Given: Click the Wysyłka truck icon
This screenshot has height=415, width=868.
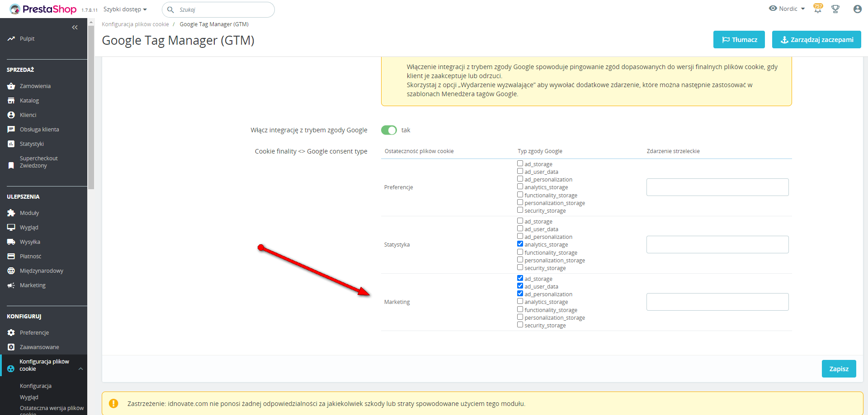Looking at the screenshot, I should [11, 242].
